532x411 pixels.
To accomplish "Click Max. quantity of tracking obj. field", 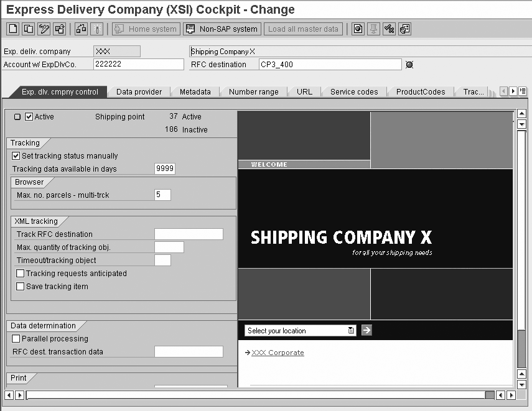I will tap(169, 247).
